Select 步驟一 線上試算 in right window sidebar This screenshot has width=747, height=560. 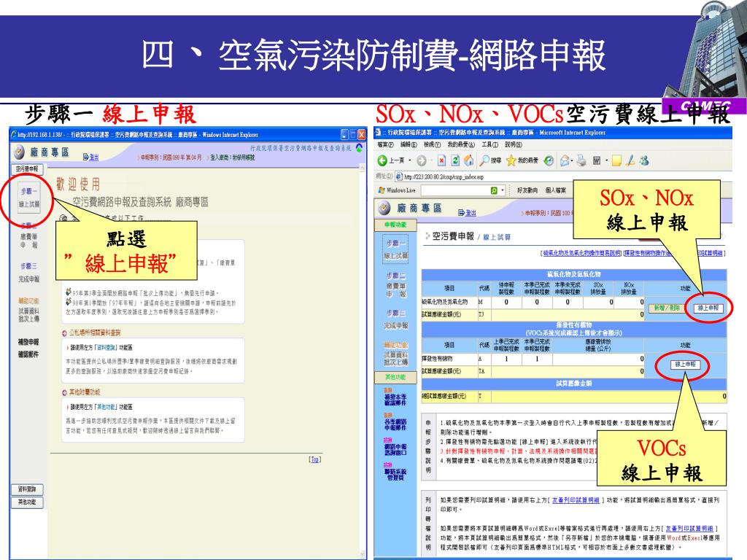click(x=396, y=249)
